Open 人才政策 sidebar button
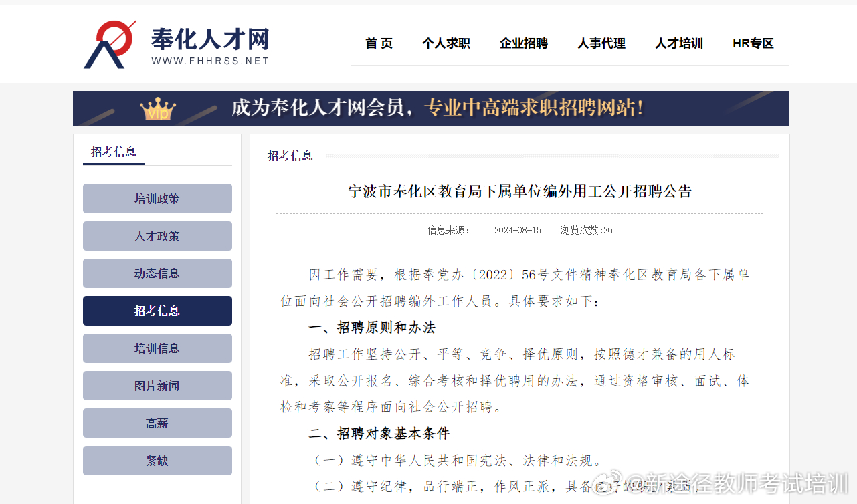 (x=157, y=236)
